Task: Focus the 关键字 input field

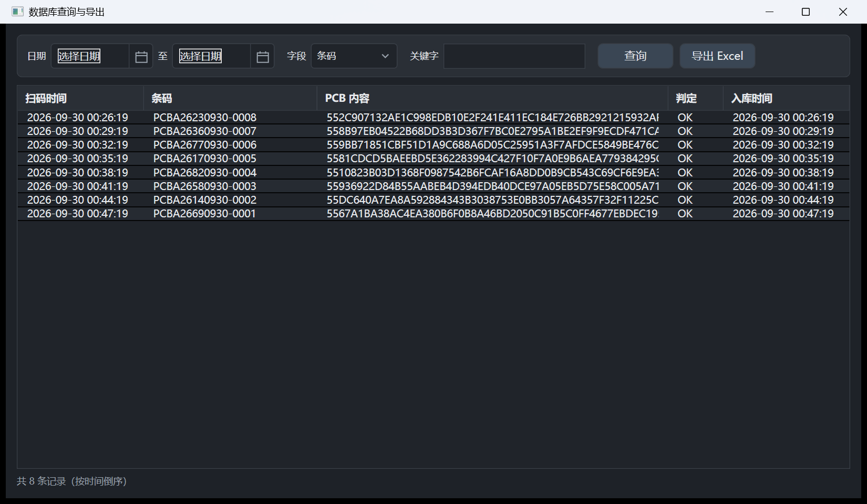Action: (x=514, y=56)
